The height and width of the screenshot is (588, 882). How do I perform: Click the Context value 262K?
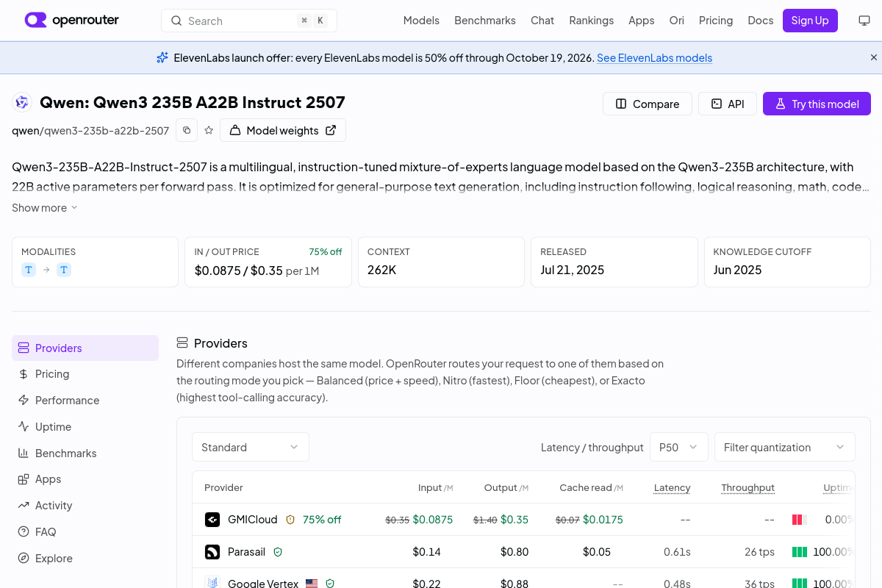click(x=381, y=270)
